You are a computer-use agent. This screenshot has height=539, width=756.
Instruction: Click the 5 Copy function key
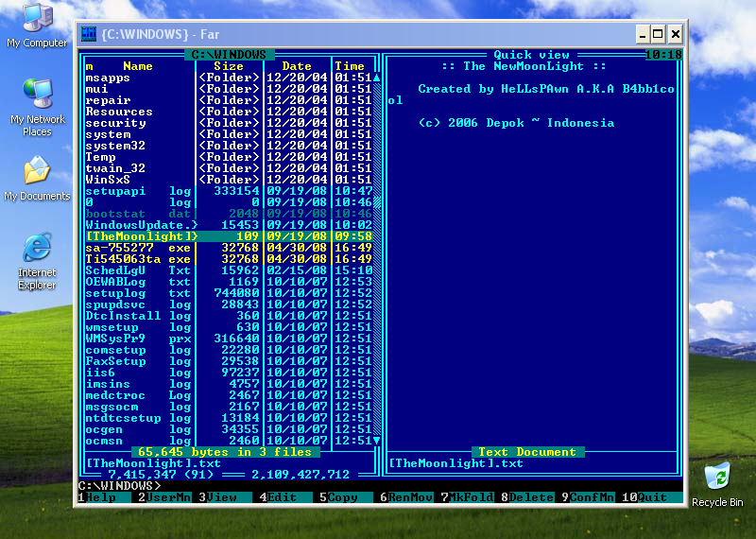click(x=346, y=497)
